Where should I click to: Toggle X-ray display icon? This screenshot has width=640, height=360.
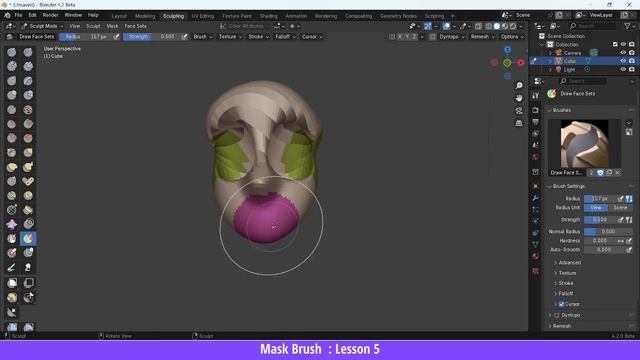478,26
